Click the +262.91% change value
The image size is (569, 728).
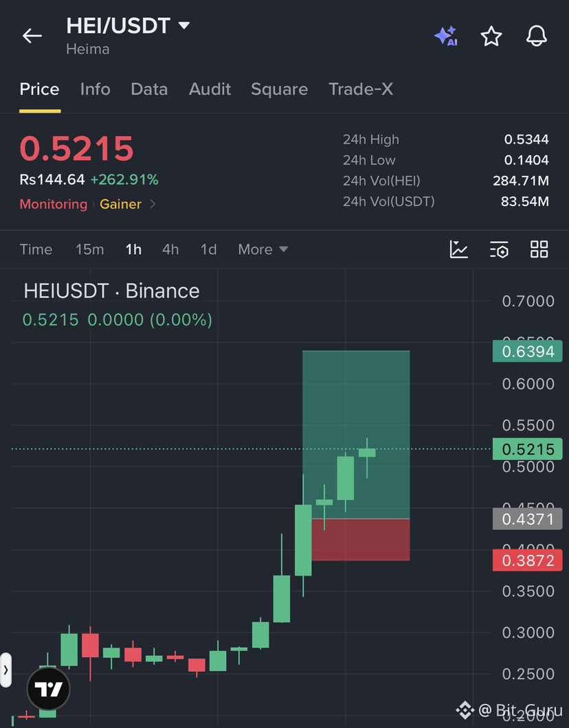pos(124,180)
